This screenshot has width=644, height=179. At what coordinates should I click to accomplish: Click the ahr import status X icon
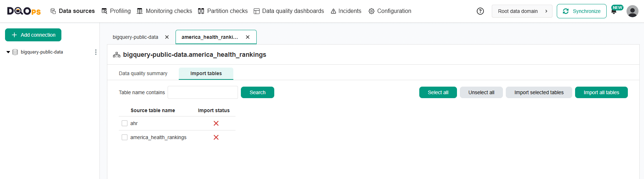tap(216, 123)
